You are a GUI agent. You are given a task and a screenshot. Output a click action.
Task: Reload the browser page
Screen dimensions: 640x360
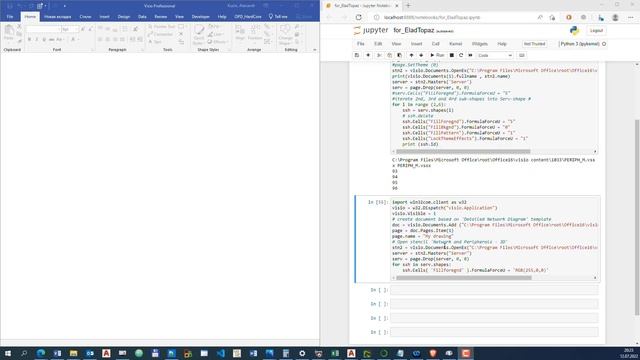(358, 17)
